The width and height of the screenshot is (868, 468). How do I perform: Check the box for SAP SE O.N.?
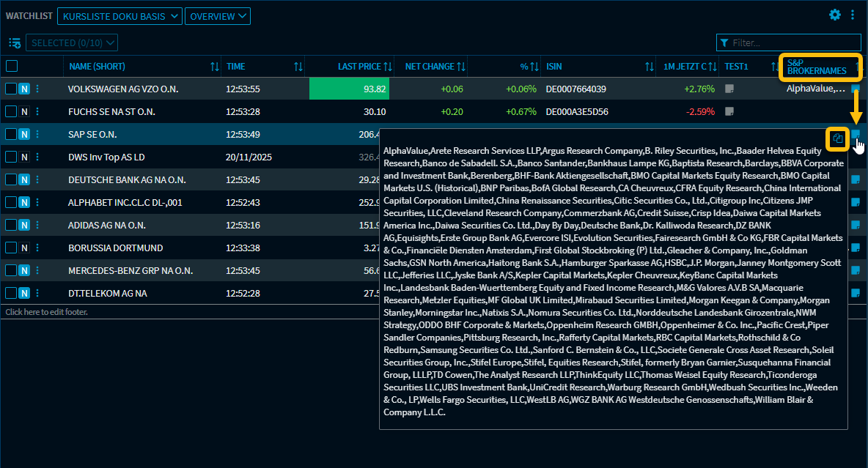(x=10, y=135)
